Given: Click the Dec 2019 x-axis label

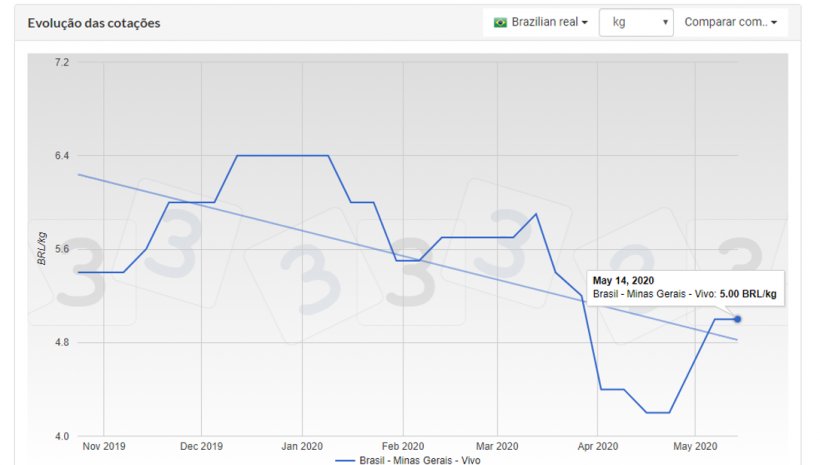Looking at the screenshot, I should [202, 446].
